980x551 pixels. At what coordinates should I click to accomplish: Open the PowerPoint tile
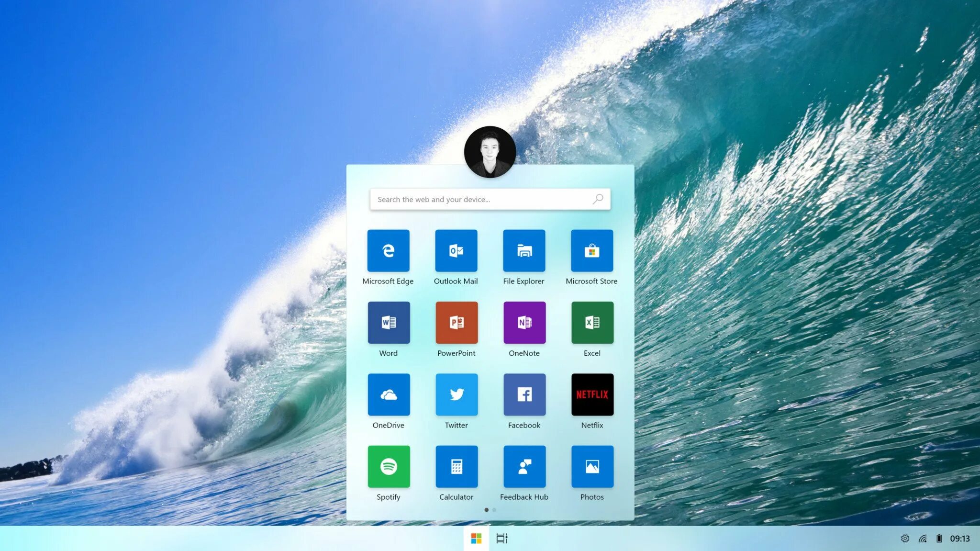coord(457,322)
